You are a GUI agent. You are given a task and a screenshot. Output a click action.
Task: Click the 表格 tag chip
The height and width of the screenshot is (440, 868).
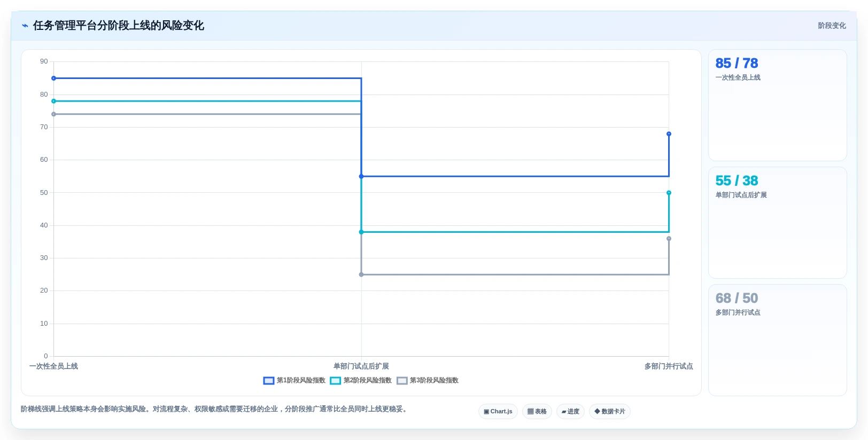(537, 412)
